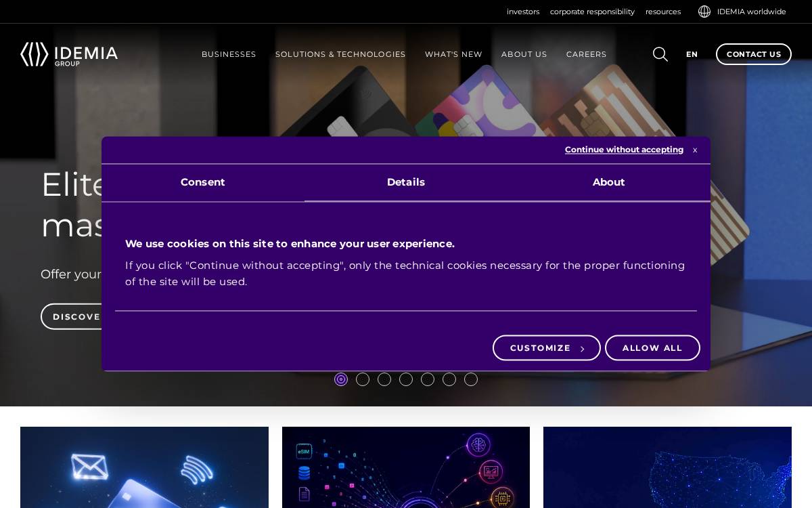This screenshot has width=812, height=508.
Task: Select the fifth carousel slide dot
Action: 428,379
